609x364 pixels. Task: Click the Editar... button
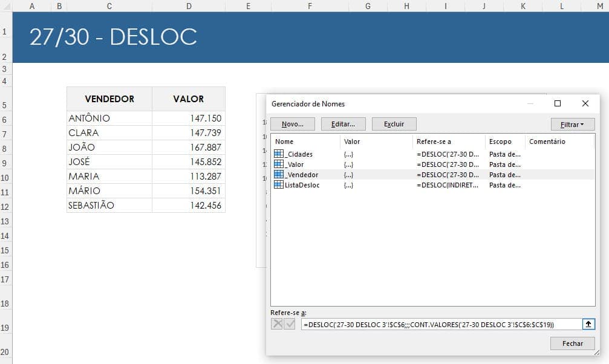point(343,124)
